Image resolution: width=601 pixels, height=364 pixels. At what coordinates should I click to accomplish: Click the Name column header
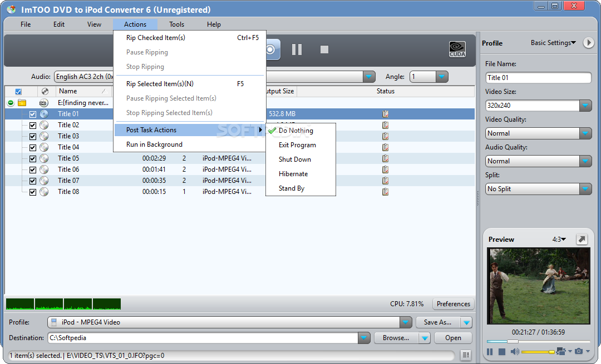[83, 91]
